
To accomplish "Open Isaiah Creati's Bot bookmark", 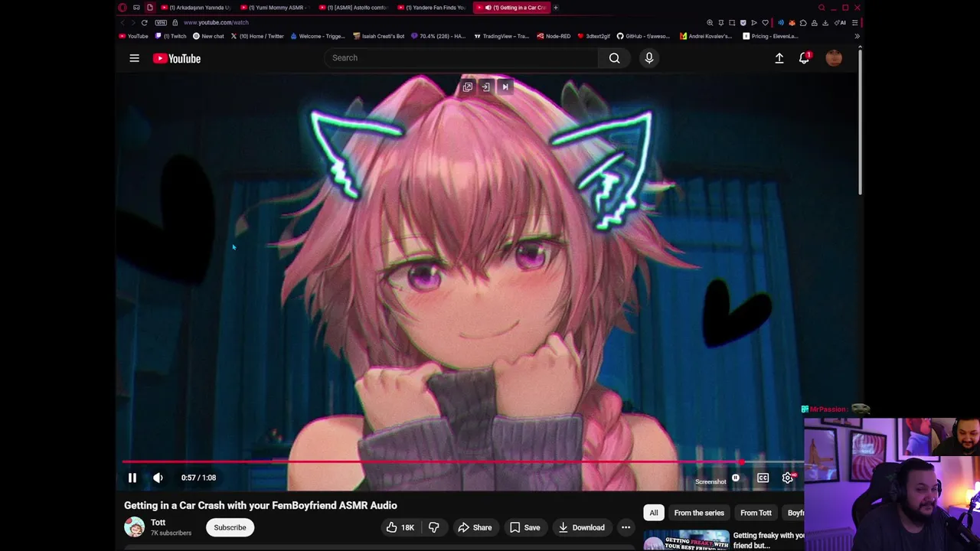I will tap(378, 36).
